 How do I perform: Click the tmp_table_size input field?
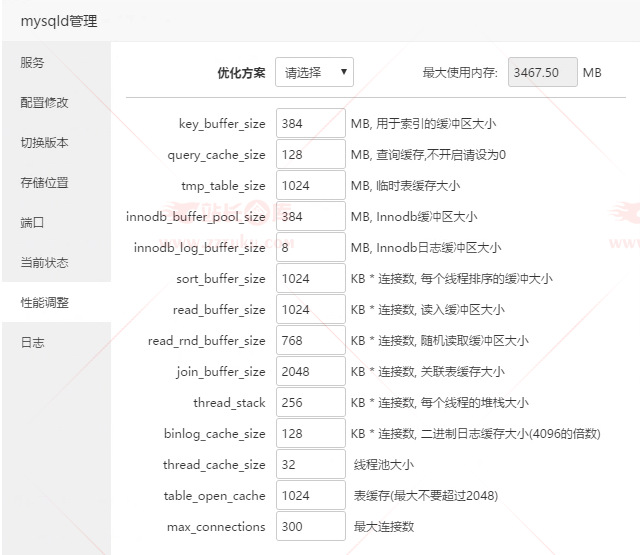[x=310, y=186]
